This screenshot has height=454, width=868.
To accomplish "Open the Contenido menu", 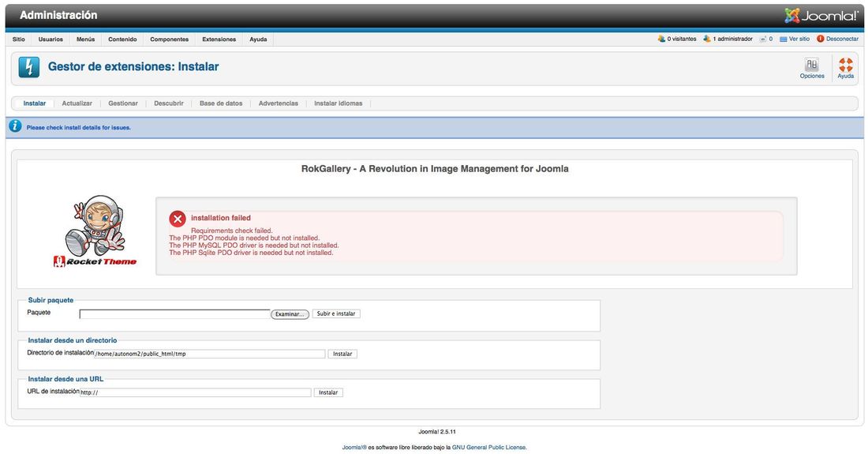I will [x=122, y=39].
